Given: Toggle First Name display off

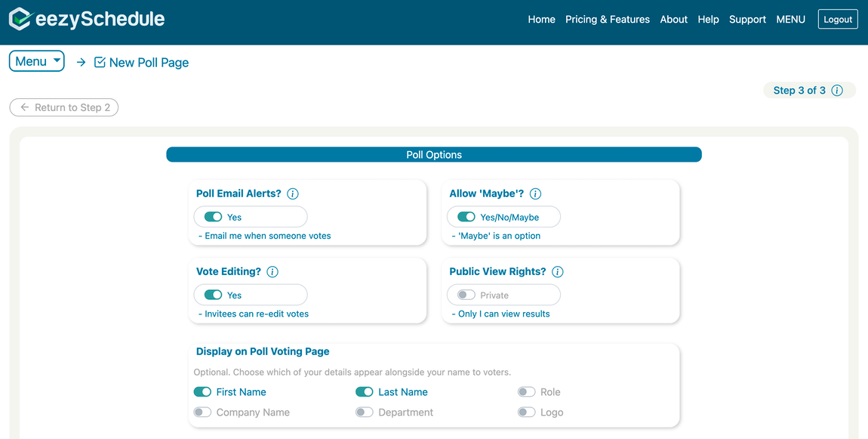Looking at the screenshot, I should [x=202, y=392].
